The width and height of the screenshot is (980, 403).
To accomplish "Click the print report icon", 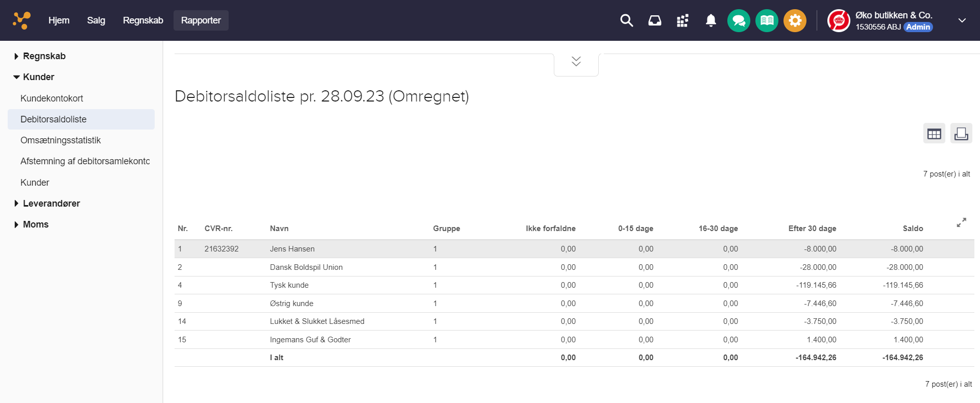I will [961, 134].
